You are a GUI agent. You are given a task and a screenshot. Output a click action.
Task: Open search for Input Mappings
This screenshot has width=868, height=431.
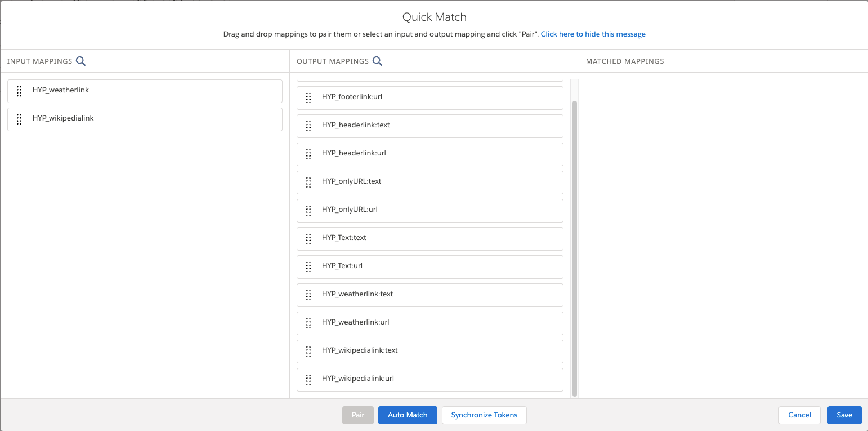(80, 61)
